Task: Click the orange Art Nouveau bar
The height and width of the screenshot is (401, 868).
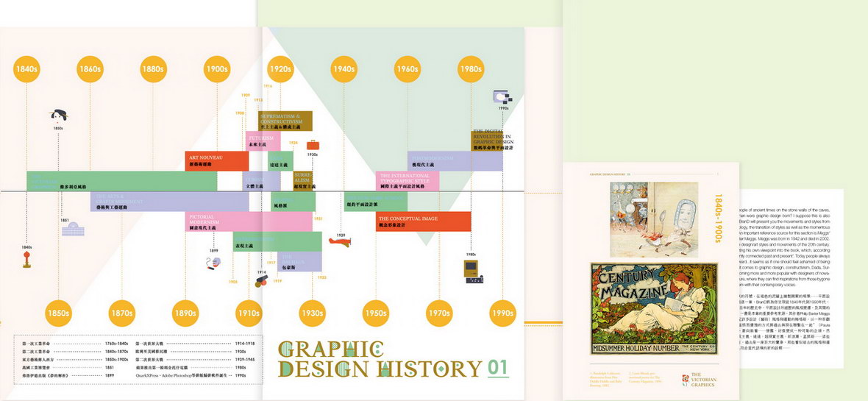Action: [216, 161]
